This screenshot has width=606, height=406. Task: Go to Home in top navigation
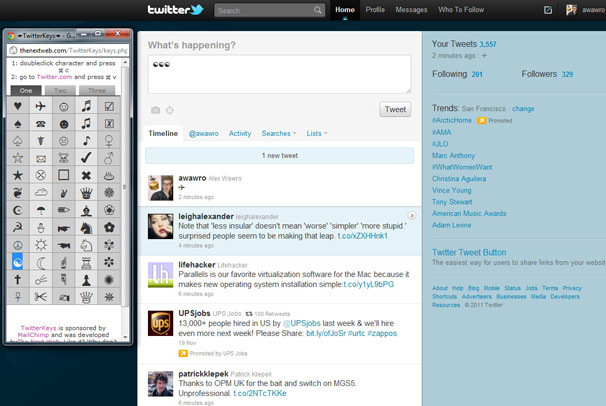[345, 10]
